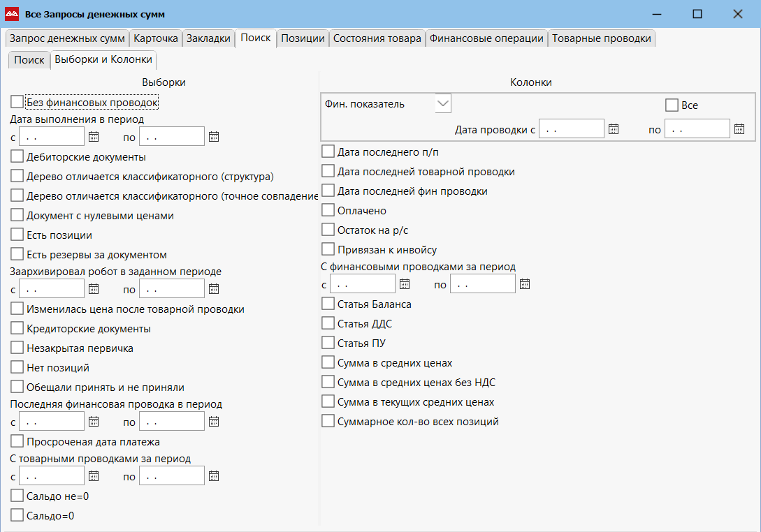Check the 'Все' checkbox

pos(672,105)
